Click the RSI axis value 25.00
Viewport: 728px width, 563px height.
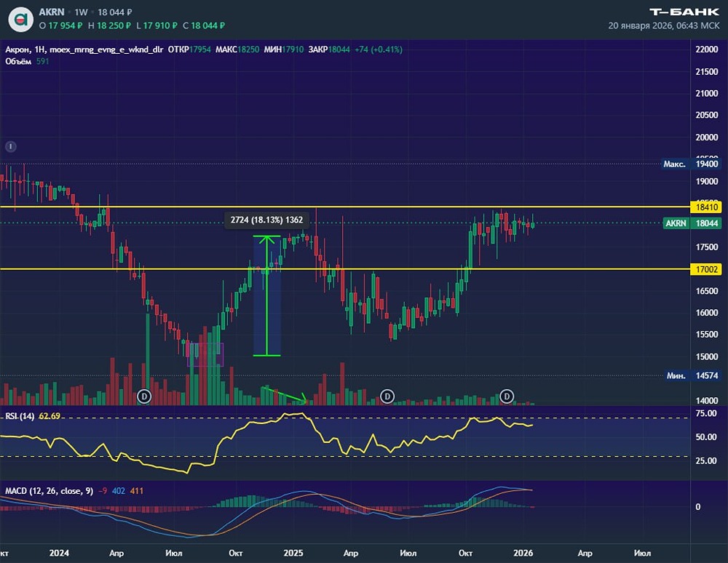(x=705, y=460)
